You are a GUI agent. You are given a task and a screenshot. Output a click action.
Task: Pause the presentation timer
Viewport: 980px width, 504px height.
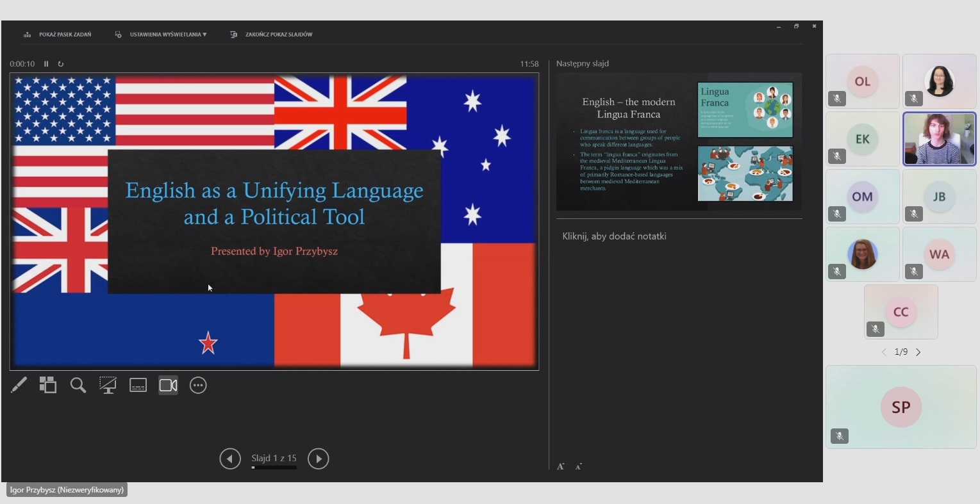46,64
